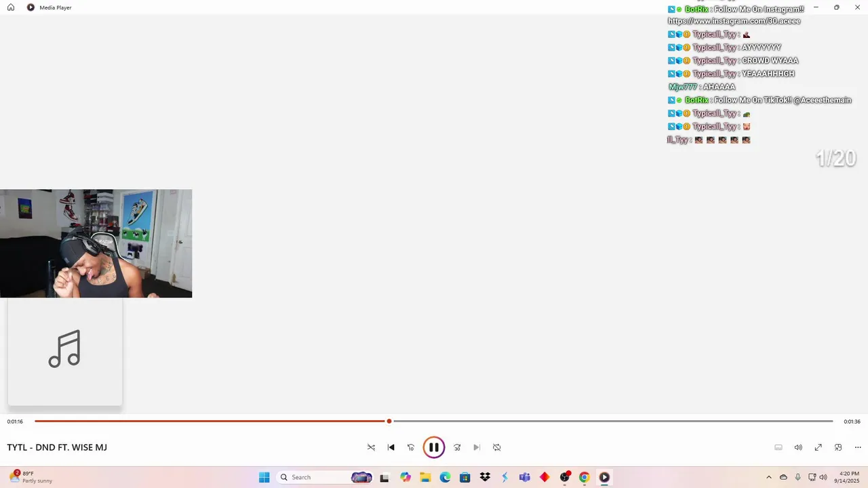
Task: Open the Windows Start menu
Action: click(x=264, y=477)
